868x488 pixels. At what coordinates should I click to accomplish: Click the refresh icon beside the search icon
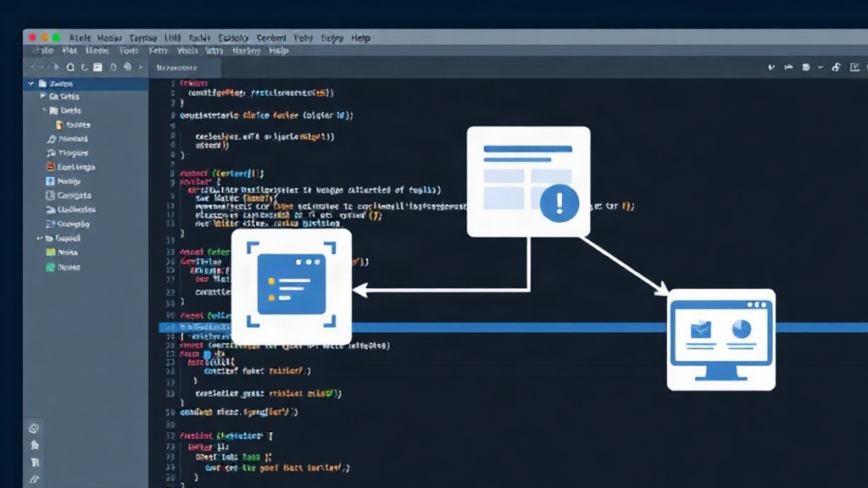click(x=84, y=67)
